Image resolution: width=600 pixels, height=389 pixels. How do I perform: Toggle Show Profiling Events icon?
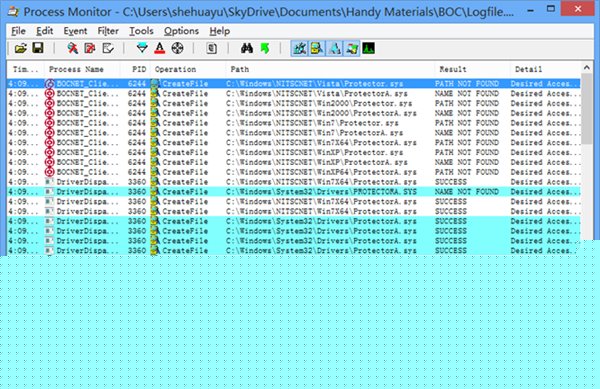(x=368, y=49)
